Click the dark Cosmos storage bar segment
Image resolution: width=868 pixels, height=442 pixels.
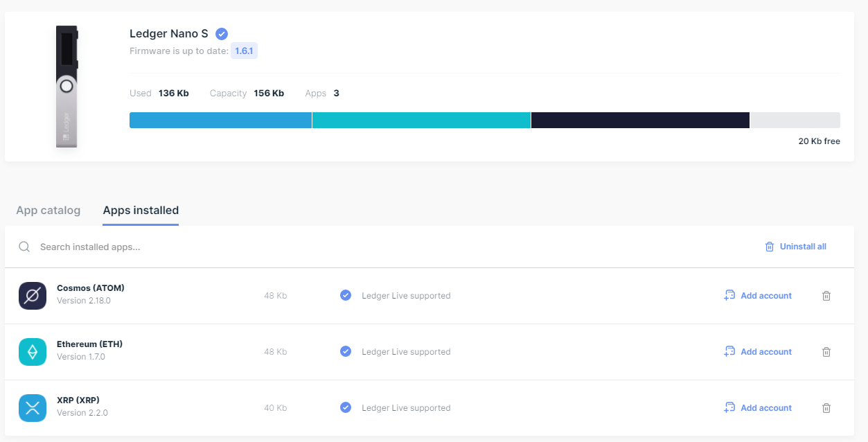(640, 120)
